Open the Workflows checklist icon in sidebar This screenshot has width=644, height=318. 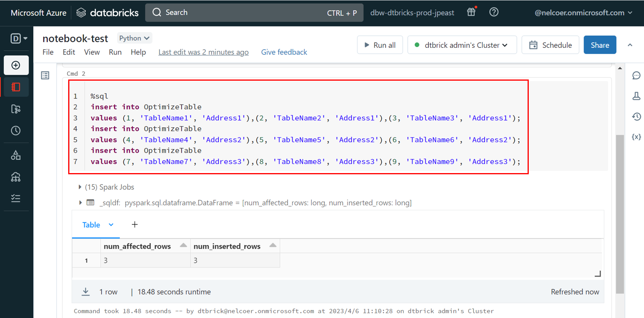pos(16,198)
